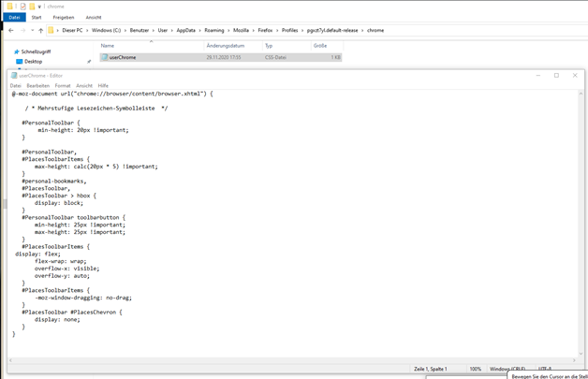Open the Datei tab in File Explorer
This screenshot has width=588, height=379.
pos(14,17)
